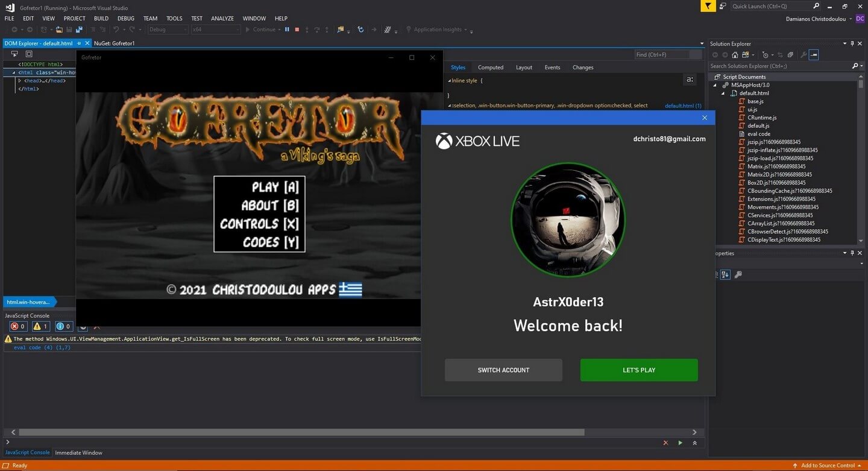
Task: Click the Solution Explorer search magnifier icon
Action: [x=855, y=66]
